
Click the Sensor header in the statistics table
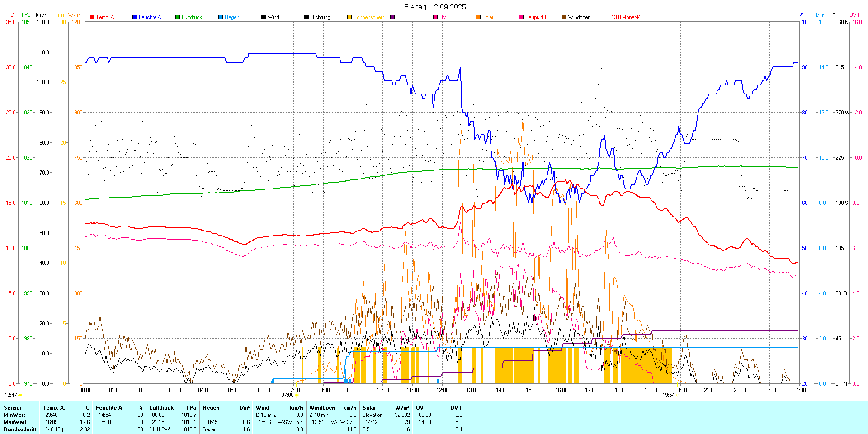[x=13, y=408]
